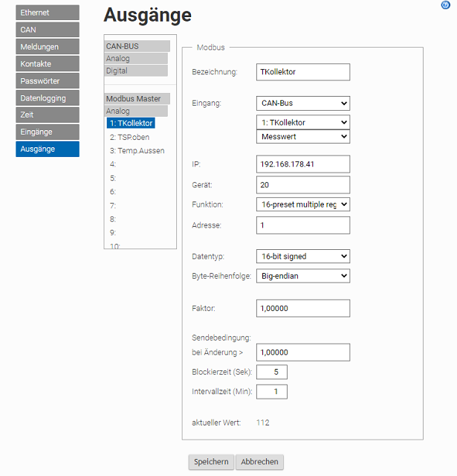Go to the CAN menu item
Viewport: 457px width, 476px height.
point(48,30)
